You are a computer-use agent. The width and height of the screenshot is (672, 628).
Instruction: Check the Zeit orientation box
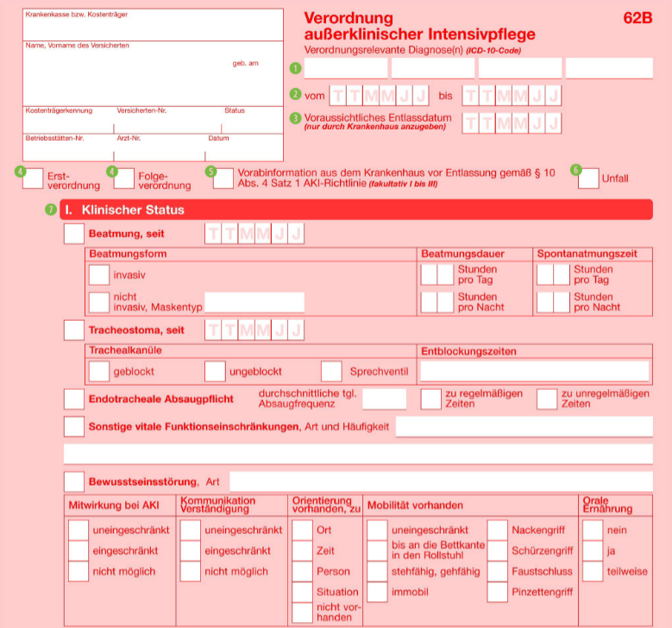(302, 550)
